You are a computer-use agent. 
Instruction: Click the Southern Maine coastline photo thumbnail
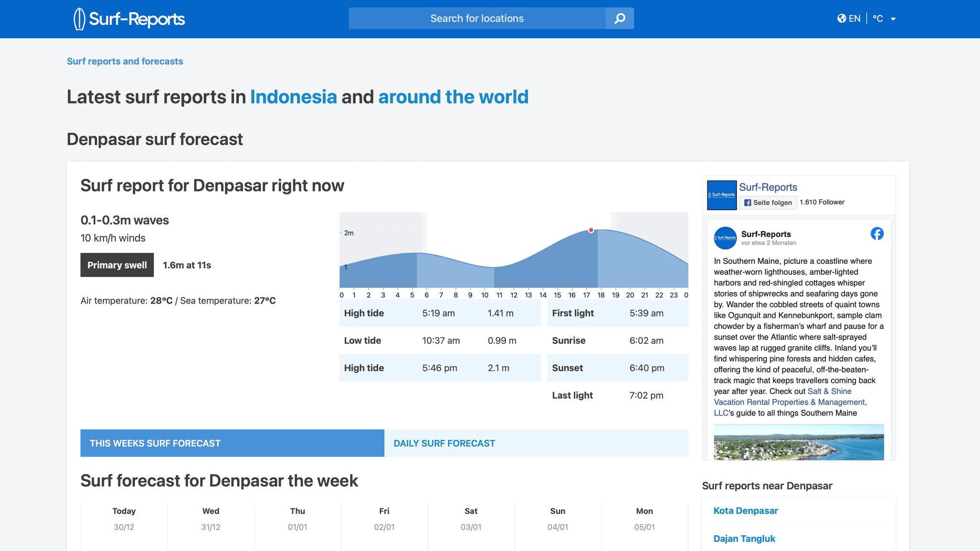point(799,442)
